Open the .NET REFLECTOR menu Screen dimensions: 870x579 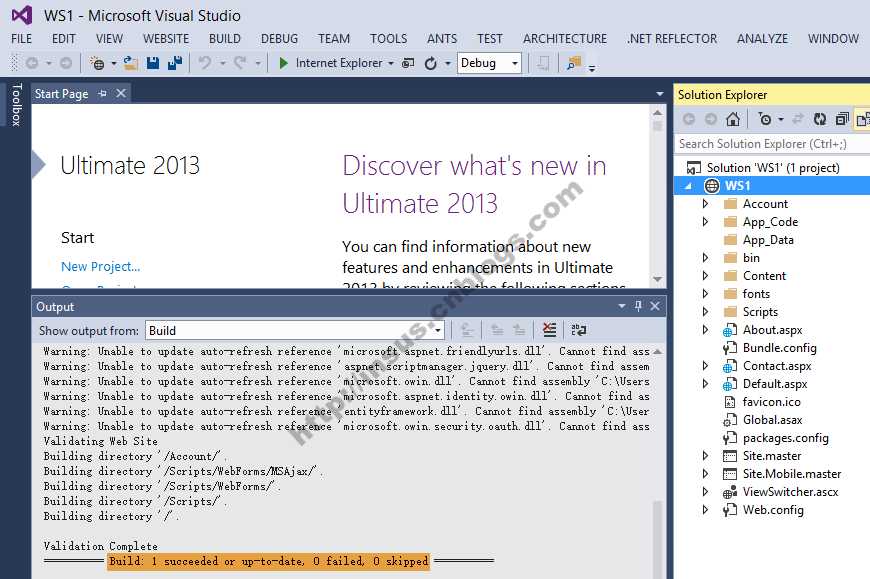click(672, 39)
